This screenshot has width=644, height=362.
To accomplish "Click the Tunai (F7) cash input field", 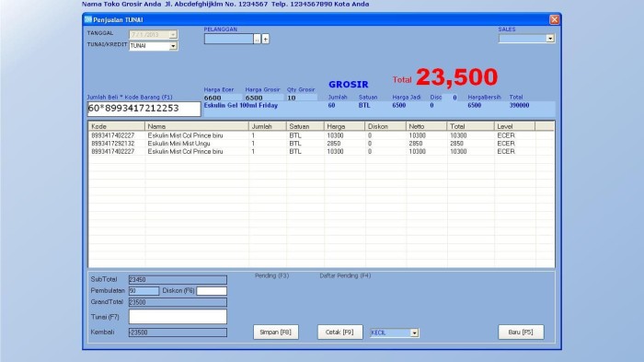I will [x=178, y=317].
